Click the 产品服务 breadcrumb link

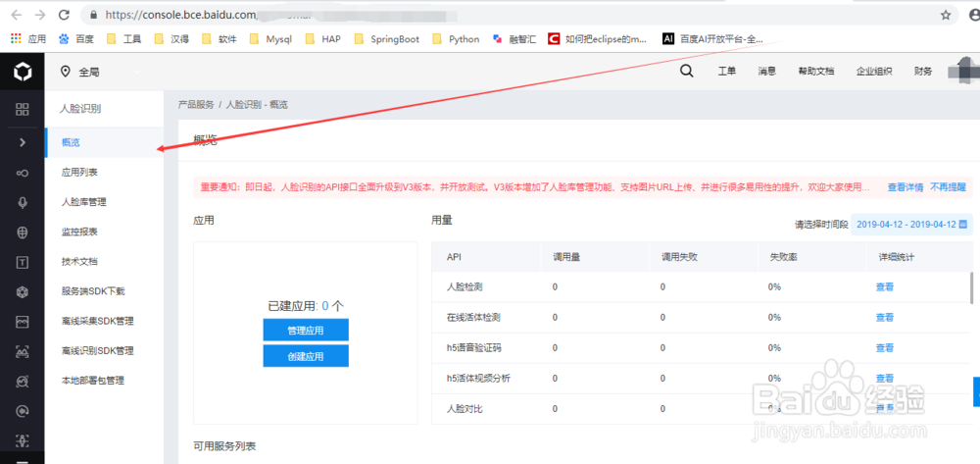tap(196, 104)
